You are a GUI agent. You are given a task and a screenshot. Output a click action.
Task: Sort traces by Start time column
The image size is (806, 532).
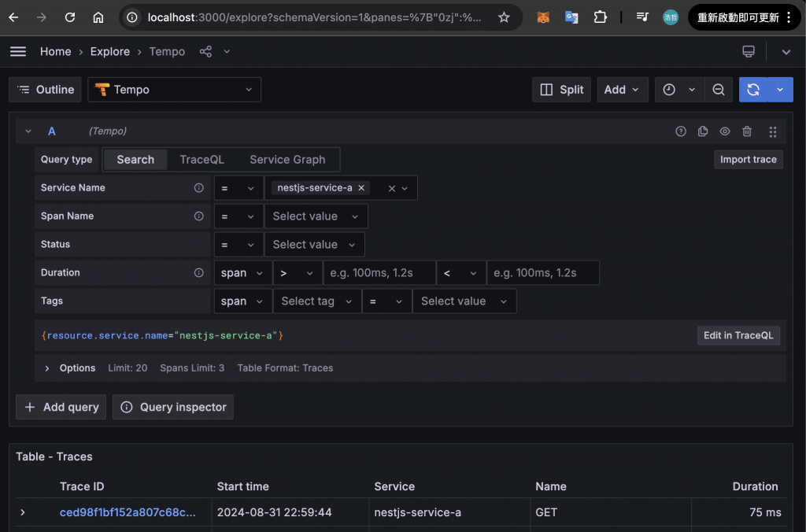(x=242, y=486)
